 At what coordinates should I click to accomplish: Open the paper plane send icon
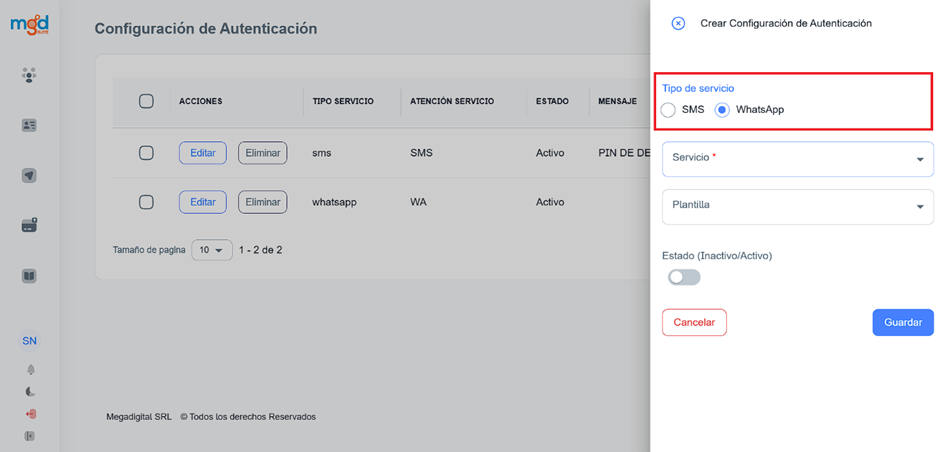click(30, 176)
